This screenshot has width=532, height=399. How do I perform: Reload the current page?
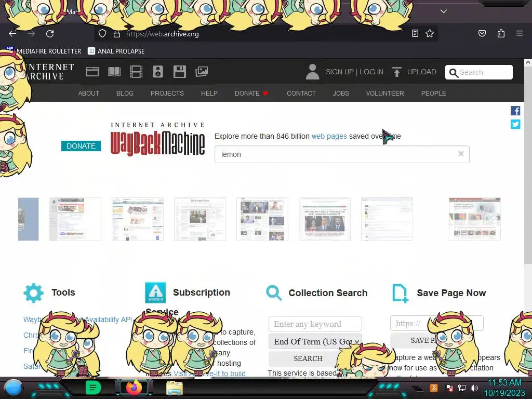[x=50, y=34]
